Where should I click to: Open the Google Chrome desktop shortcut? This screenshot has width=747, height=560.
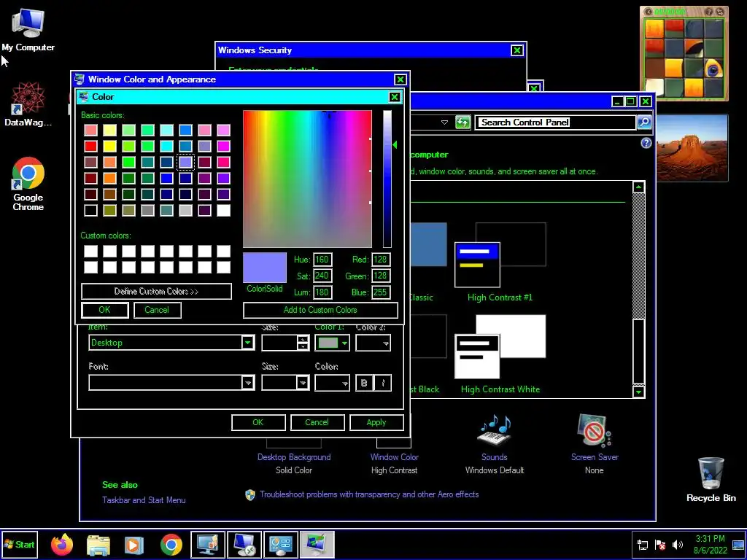[28, 184]
